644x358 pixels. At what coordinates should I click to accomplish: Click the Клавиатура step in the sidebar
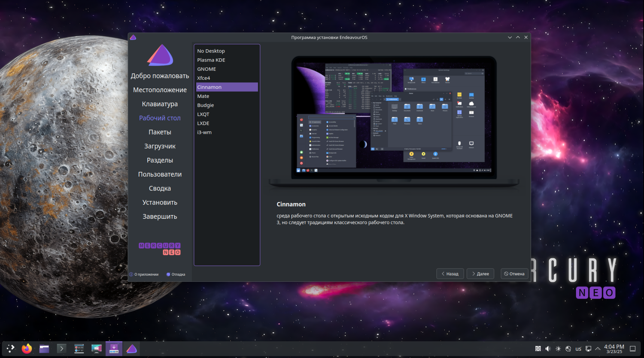click(x=160, y=104)
